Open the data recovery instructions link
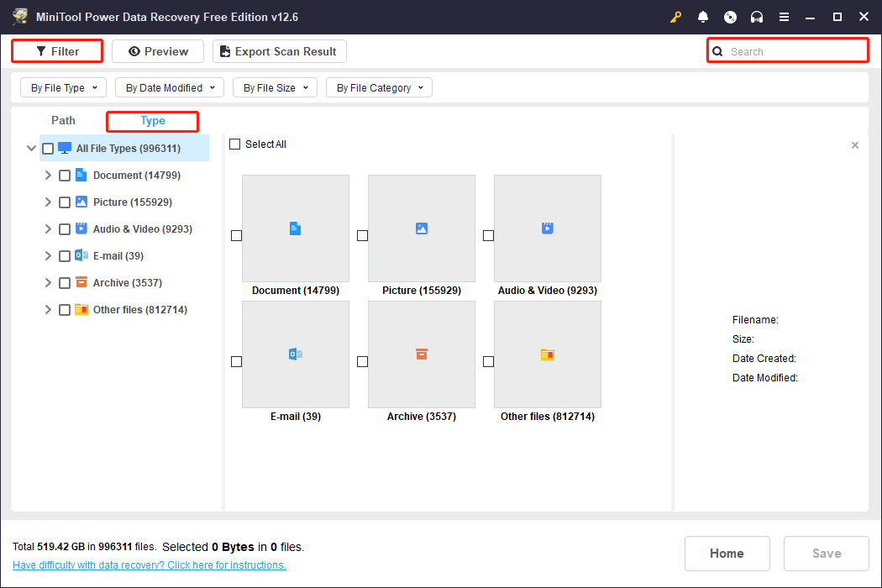Image resolution: width=882 pixels, height=588 pixels. (149, 564)
